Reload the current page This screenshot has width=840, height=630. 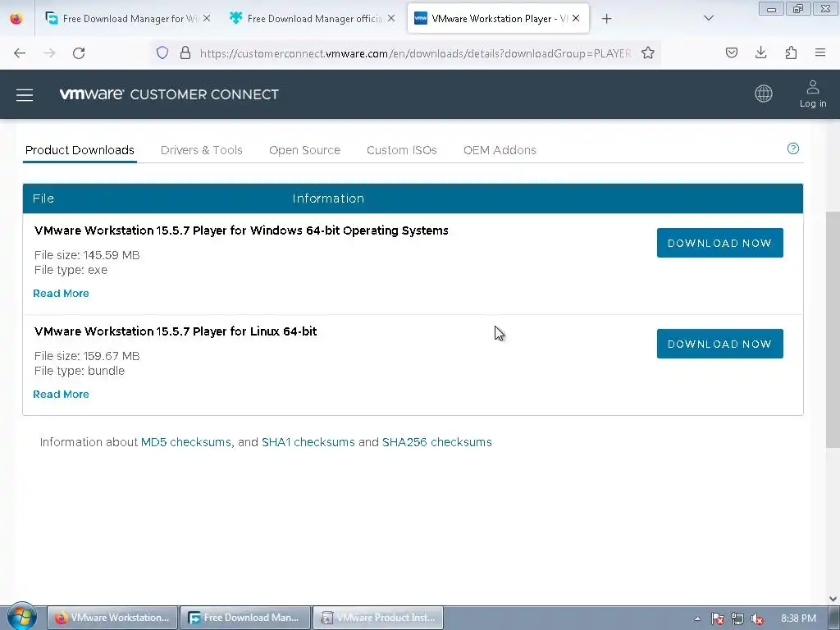click(x=79, y=53)
